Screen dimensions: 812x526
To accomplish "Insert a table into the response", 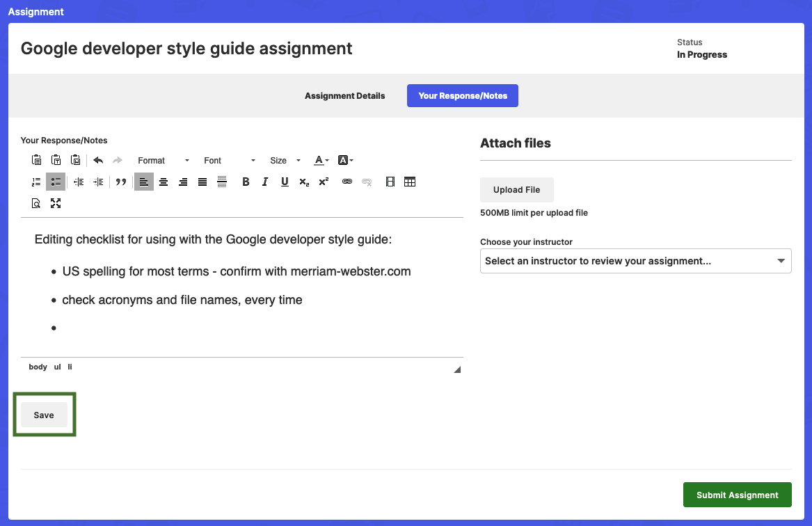I will coord(409,182).
